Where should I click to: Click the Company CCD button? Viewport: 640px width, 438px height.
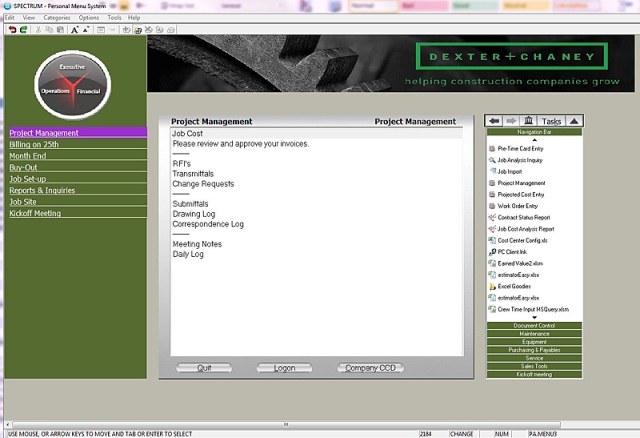[371, 368]
